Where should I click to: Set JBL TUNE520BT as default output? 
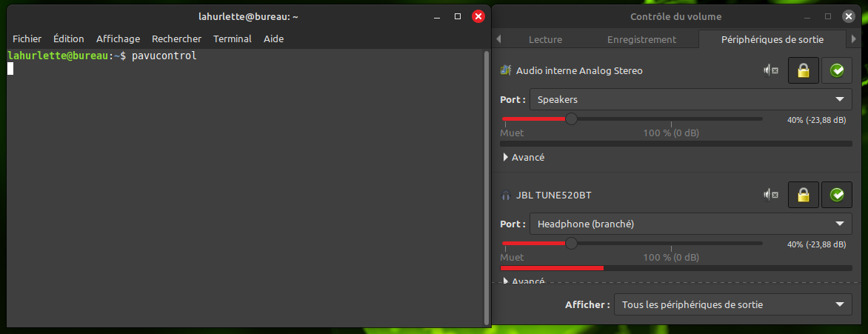click(x=837, y=195)
